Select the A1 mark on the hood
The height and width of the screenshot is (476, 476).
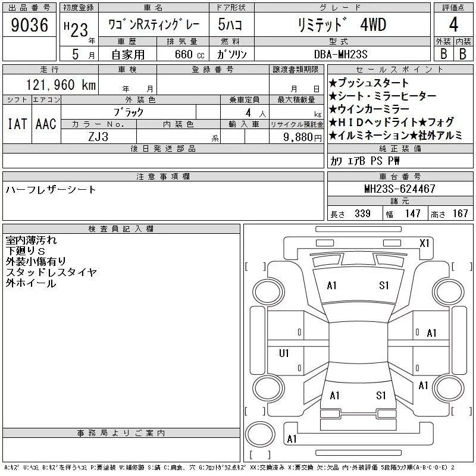tap(331, 286)
